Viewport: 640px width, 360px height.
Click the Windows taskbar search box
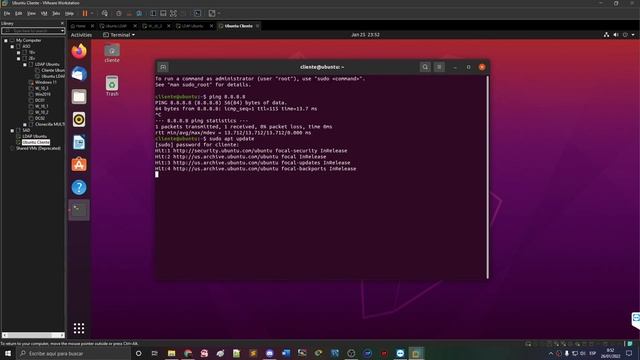point(73,353)
